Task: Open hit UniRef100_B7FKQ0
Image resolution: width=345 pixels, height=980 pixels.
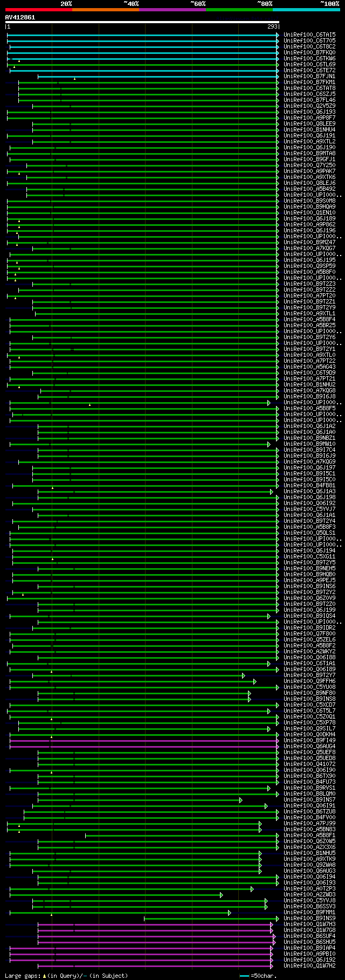Action: pyautogui.click(x=309, y=52)
